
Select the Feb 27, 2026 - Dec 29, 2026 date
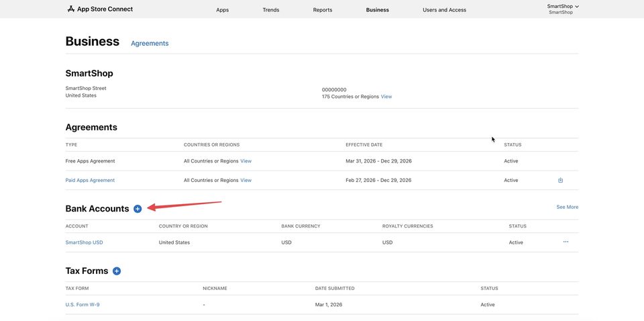(378, 181)
